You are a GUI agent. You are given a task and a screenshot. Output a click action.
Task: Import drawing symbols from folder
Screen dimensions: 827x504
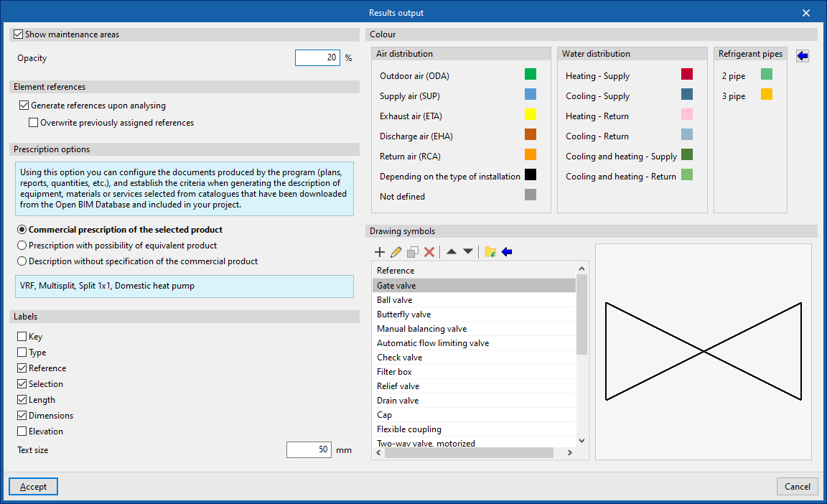(490, 252)
